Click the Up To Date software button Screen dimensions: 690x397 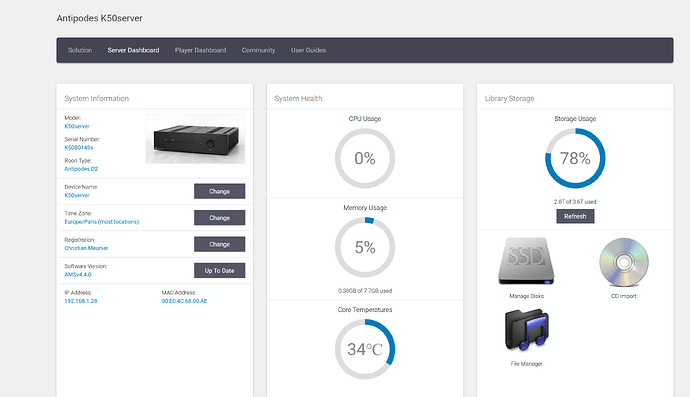click(x=220, y=271)
